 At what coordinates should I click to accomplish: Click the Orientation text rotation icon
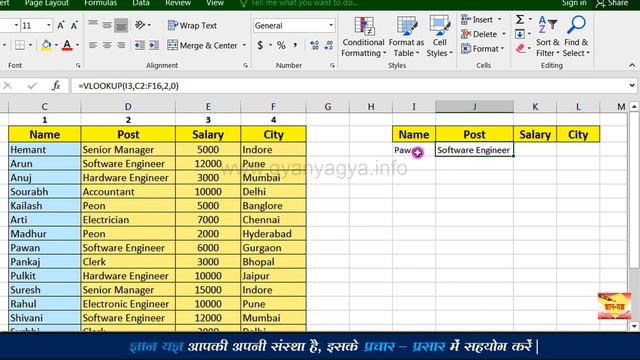coord(140,25)
